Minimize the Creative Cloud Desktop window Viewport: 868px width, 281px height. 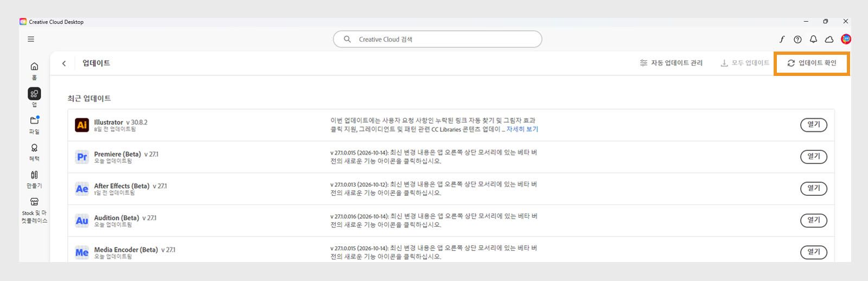[806, 22]
